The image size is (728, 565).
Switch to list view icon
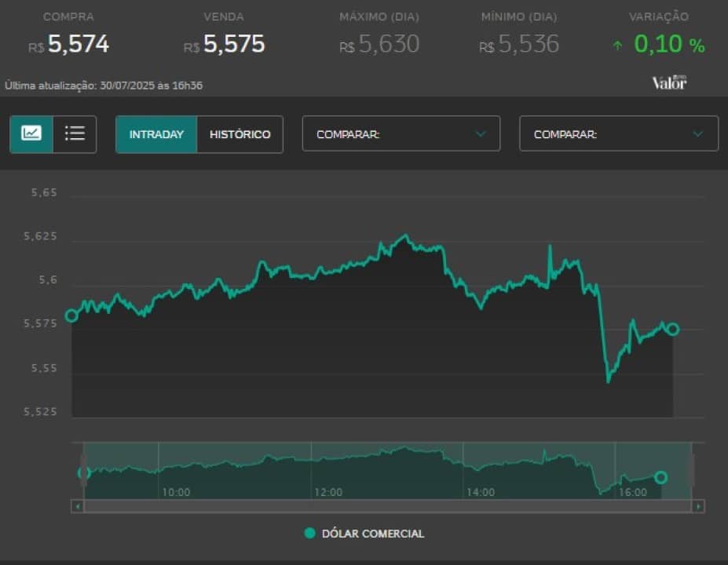point(75,134)
